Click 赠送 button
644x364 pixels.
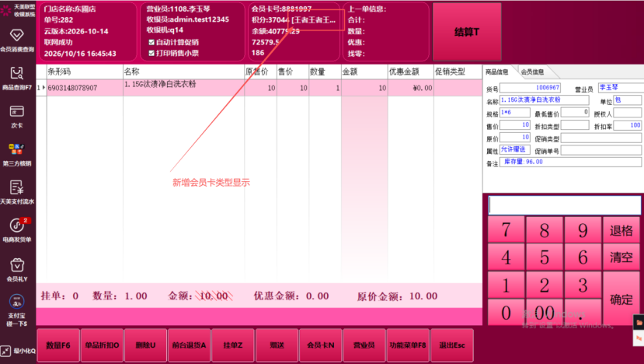277,345
